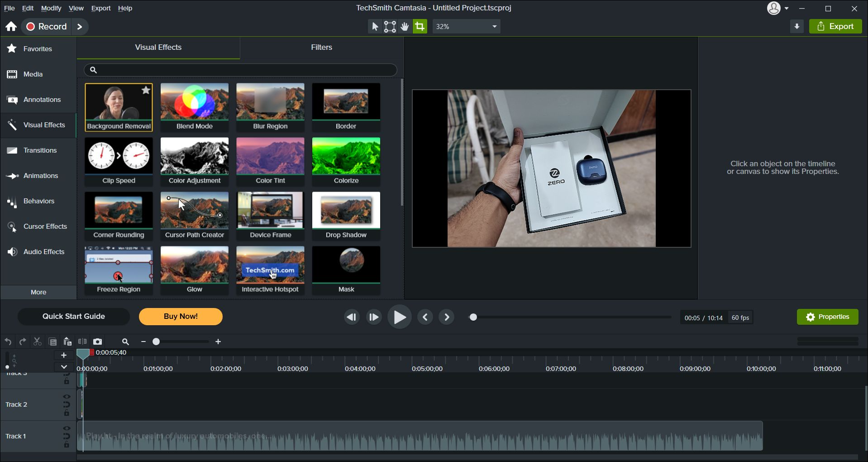Collapse track height with the down chevron

pyautogui.click(x=63, y=367)
